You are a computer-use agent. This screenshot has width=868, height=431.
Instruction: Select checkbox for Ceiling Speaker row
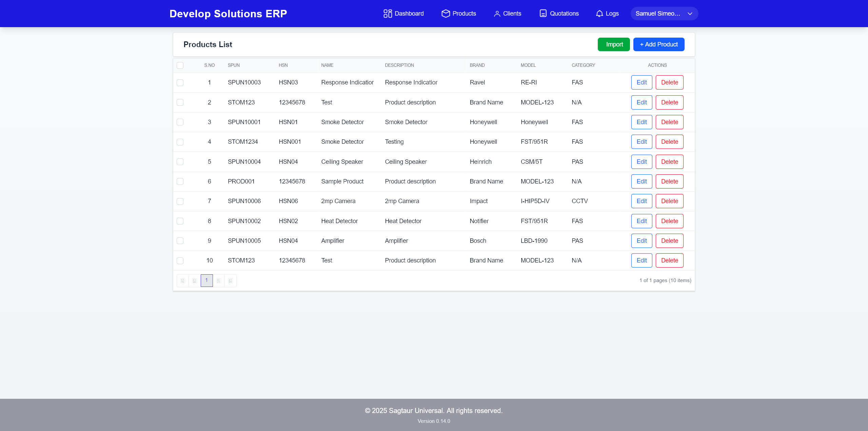180,162
